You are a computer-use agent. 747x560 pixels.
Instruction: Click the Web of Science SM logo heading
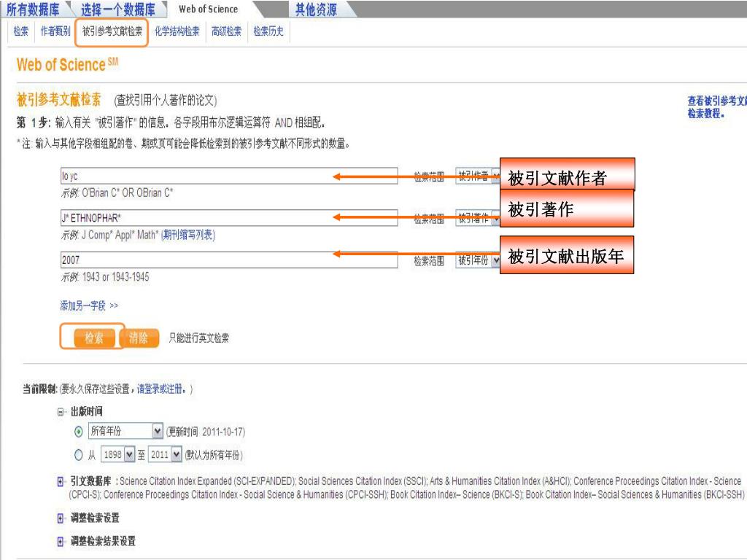click(67, 64)
